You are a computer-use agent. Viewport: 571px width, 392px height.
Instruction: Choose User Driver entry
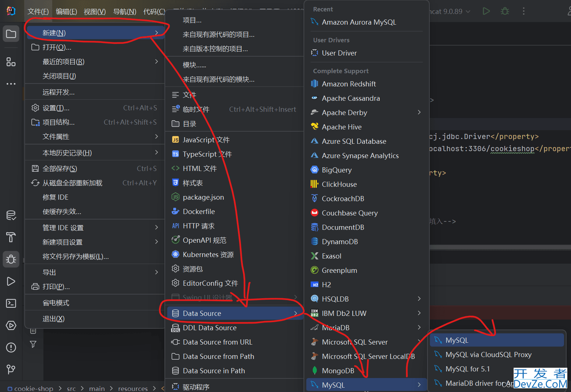[367, 53]
